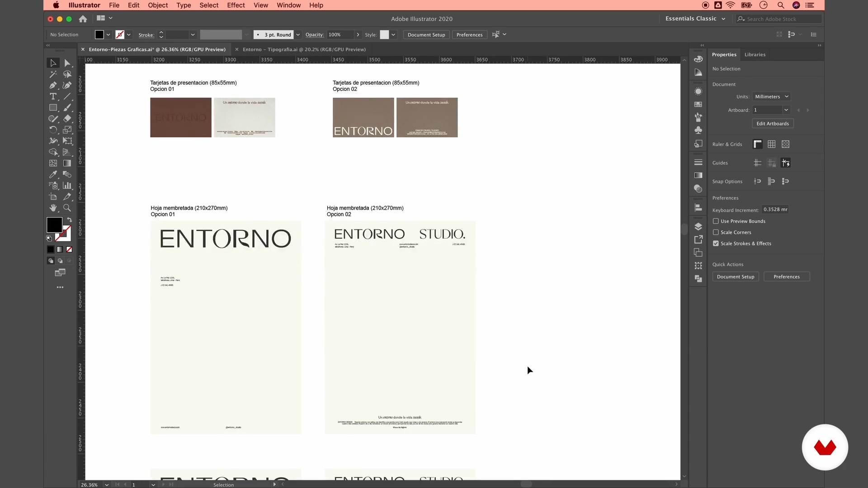Click the Edit Artboards button

pyautogui.click(x=773, y=124)
